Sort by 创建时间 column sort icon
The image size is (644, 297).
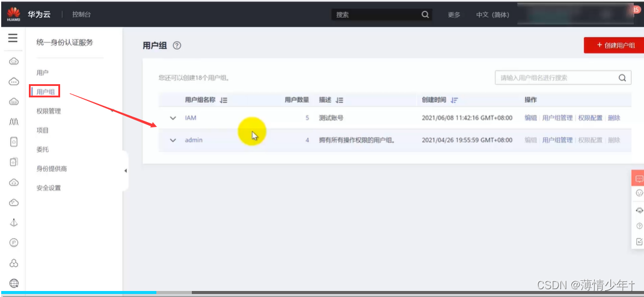tap(454, 100)
